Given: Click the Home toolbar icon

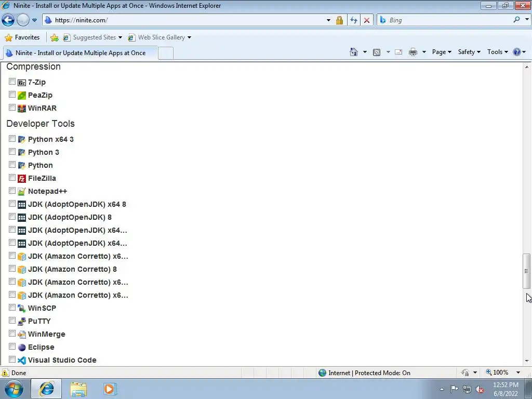Looking at the screenshot, I should tap(353, 52).
